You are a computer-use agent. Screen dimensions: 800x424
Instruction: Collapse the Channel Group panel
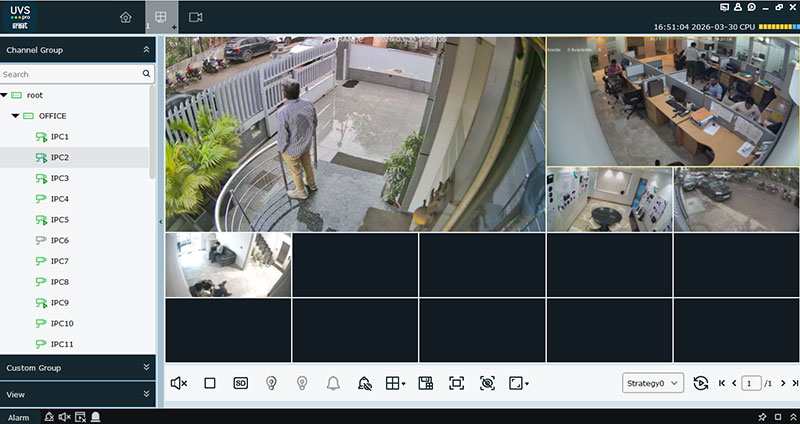146,49
